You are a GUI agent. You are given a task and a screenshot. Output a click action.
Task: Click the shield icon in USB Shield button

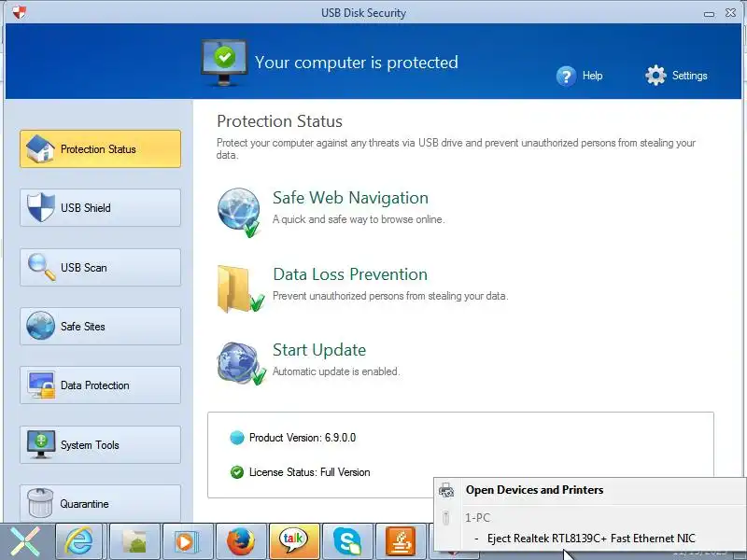[41, 207]
